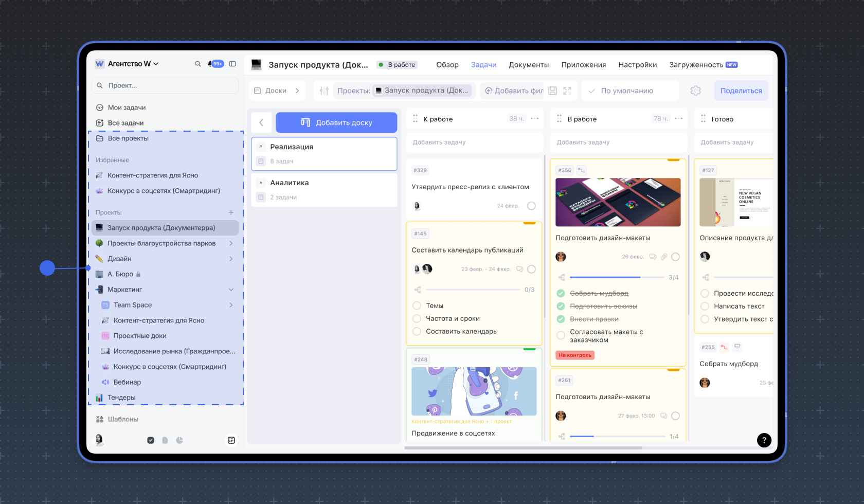Uncheck completed subtask "Собрать мудборд"

tap(561, 293)
